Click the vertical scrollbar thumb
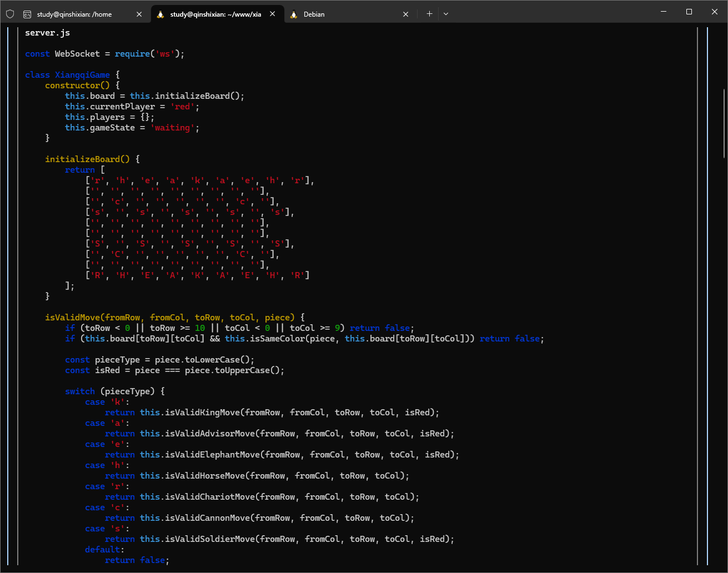This screenshot has width=728, height=573. [724, 122]
